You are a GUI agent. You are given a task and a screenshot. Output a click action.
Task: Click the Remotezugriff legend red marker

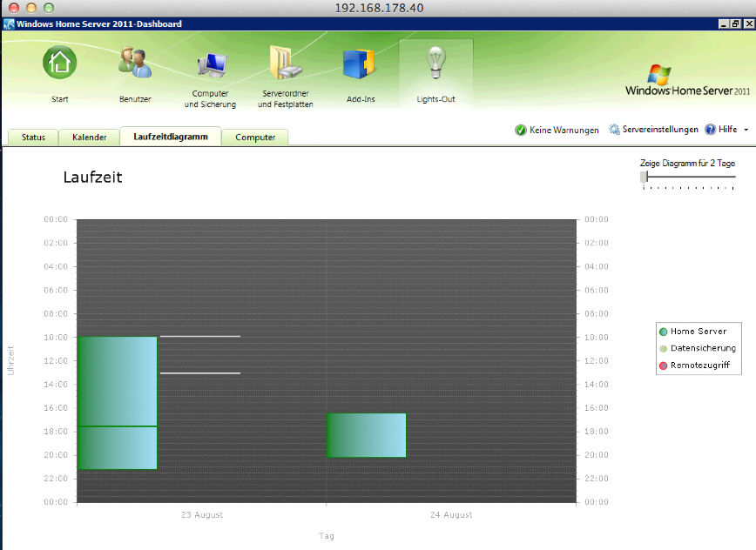point(663,366)
